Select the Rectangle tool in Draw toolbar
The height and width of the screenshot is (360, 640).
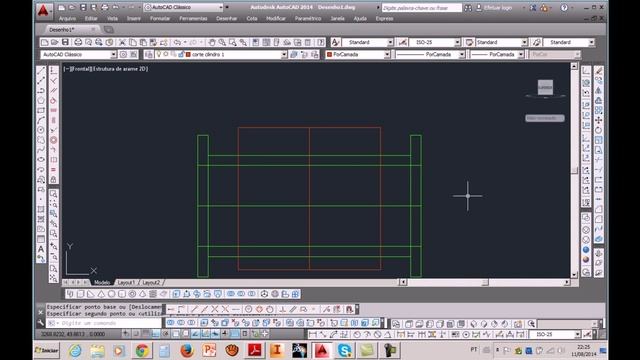[x=41, y=110]
